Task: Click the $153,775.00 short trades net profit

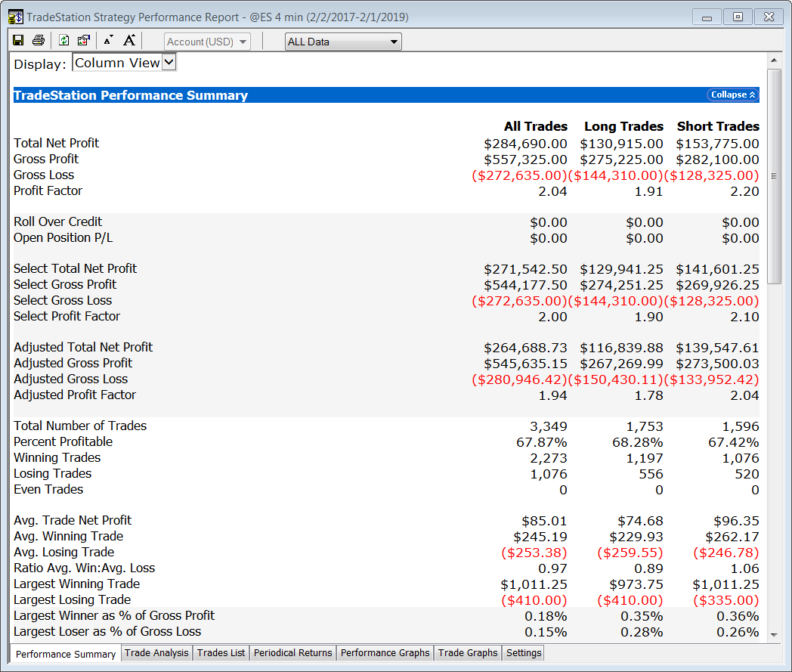Action: pyautogui.click(x=717, y=144)
